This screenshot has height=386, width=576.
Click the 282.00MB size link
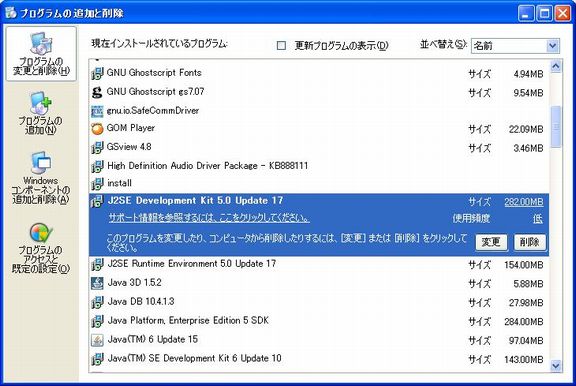(x=524, y=202)
